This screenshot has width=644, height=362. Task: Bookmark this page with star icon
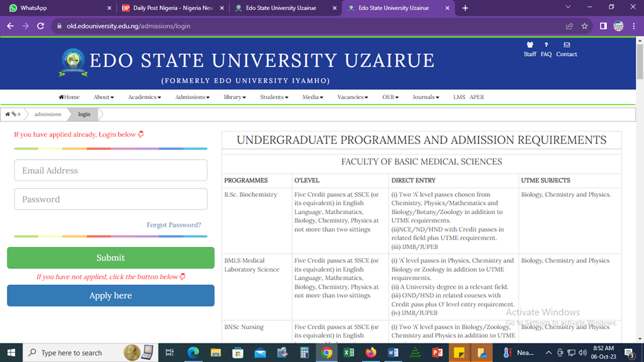(585, 26)
